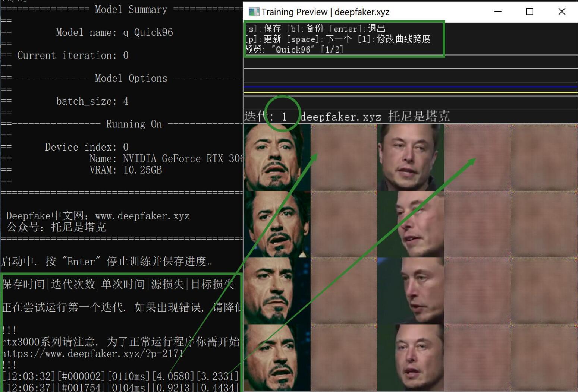Image resolution: width=578 pixels, height=392 pixels.
Task: Click 'Model name: q_Quick96' in the console
Action: [x=114, y=32]
